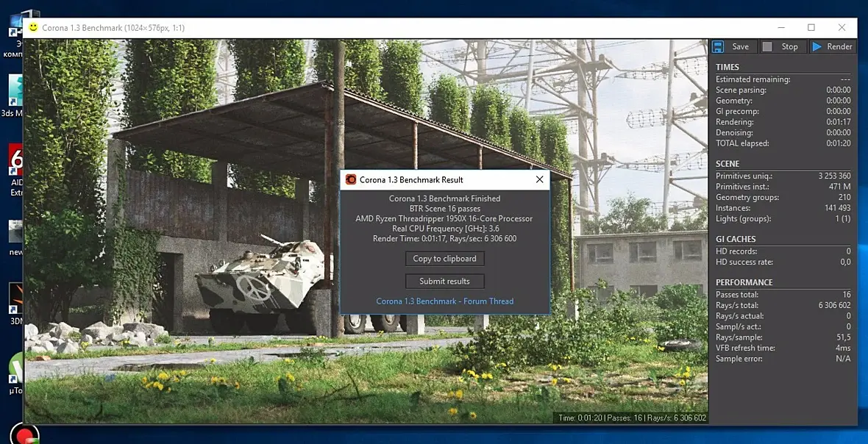
Task: Click the PERFORMANCE section heading
Action: (x=744, y=282)
